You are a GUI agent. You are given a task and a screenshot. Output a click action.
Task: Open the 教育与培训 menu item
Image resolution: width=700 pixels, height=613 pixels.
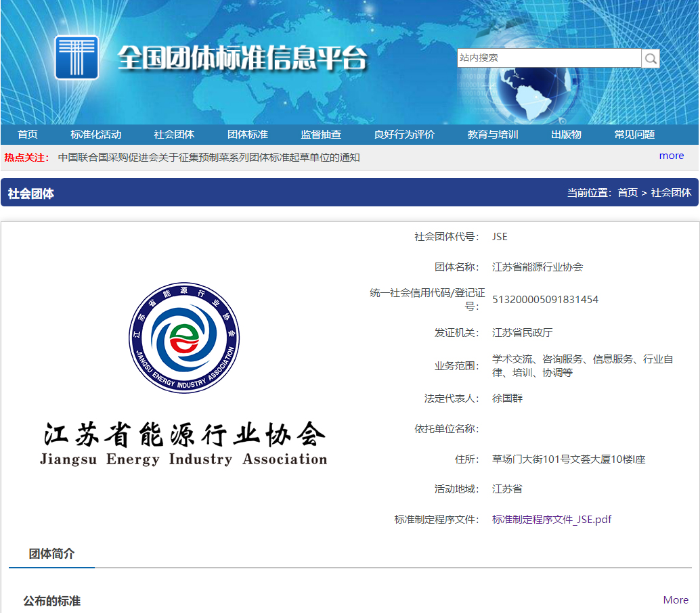click(493, 135)
